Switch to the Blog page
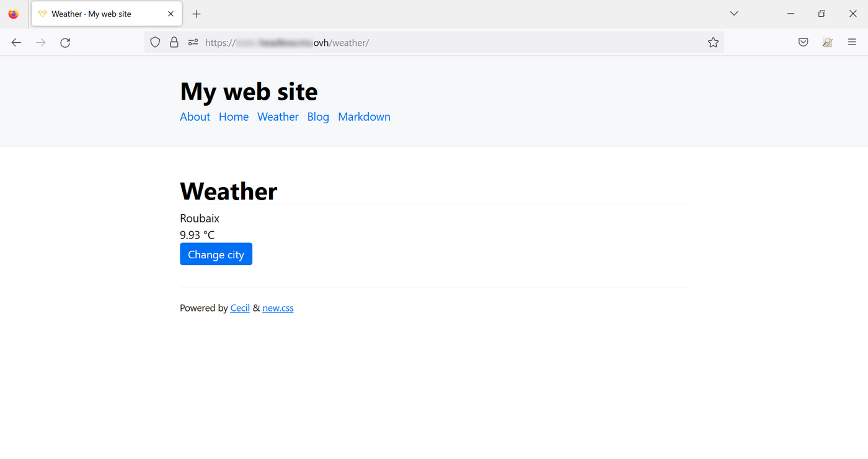Image resolution: width=868 pixels, height=459 pixels. coord(318,116)
